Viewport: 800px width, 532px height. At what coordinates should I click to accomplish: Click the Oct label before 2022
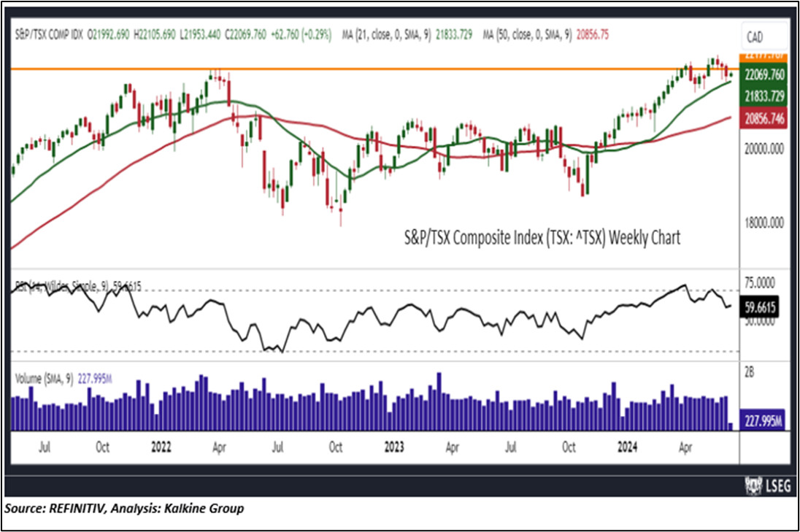[x=102, y=447]
